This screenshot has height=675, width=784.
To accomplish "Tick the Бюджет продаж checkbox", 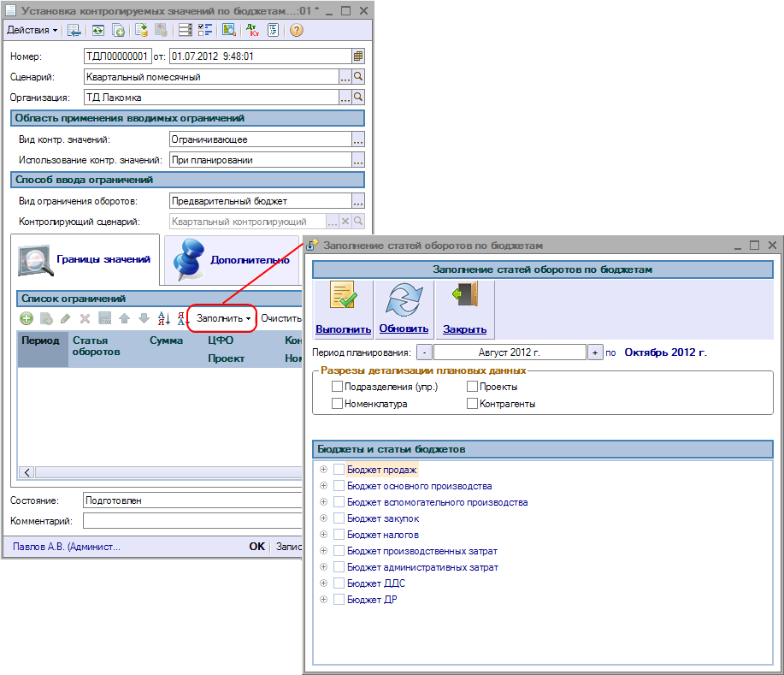I will (339, 470).
